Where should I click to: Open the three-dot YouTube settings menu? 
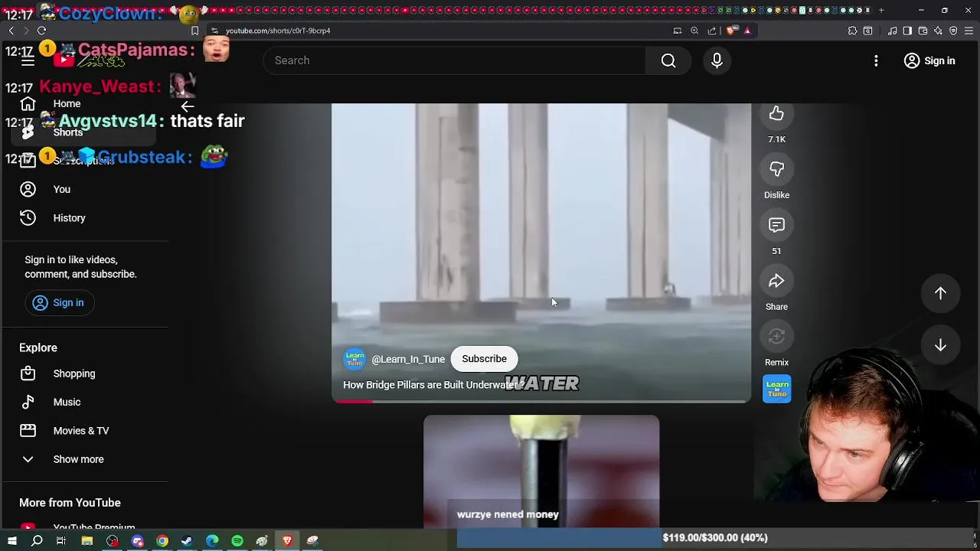click(876, 60)
